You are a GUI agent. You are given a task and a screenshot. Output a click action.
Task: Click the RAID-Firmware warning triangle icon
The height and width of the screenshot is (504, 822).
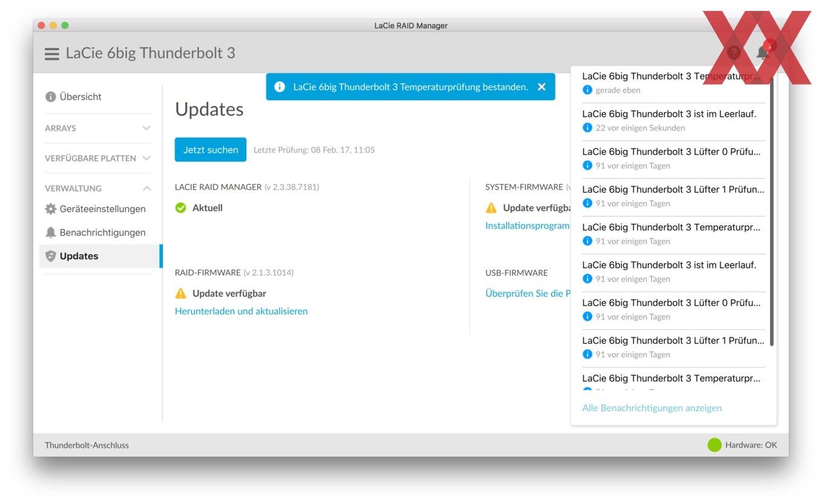pyautogui.click(x=180, y=294)
